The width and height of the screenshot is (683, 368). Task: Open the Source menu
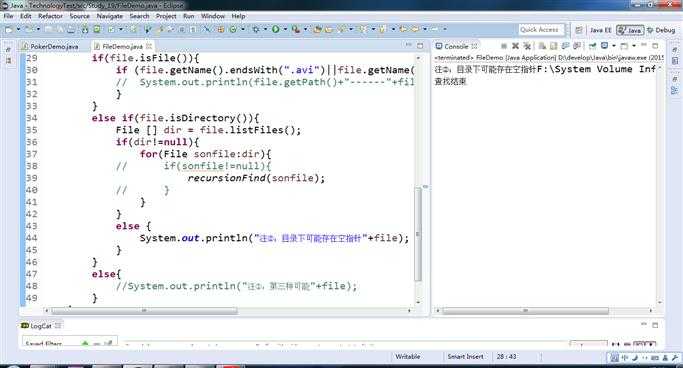coord(80,16)
